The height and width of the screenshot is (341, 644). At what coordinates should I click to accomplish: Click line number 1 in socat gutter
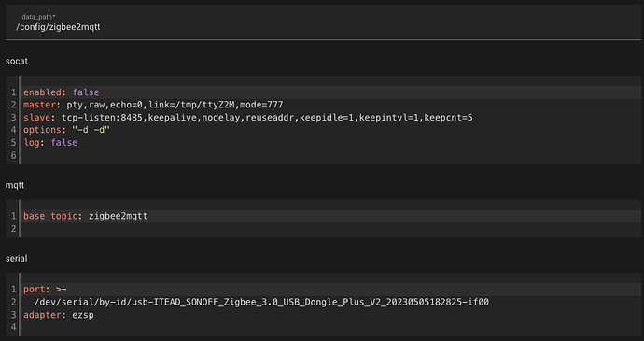[14, 92]
